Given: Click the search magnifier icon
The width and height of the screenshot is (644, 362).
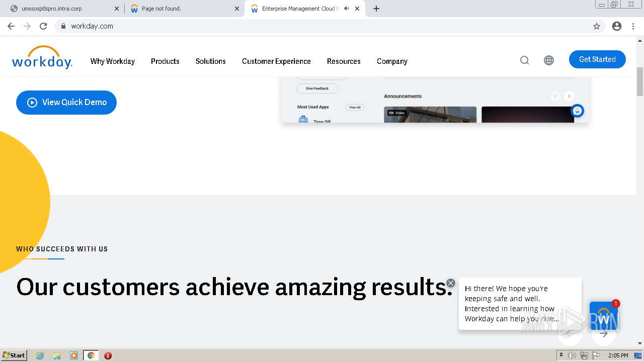Looking at the screenshot, I should pyautogui.click(x=524, y=60).
